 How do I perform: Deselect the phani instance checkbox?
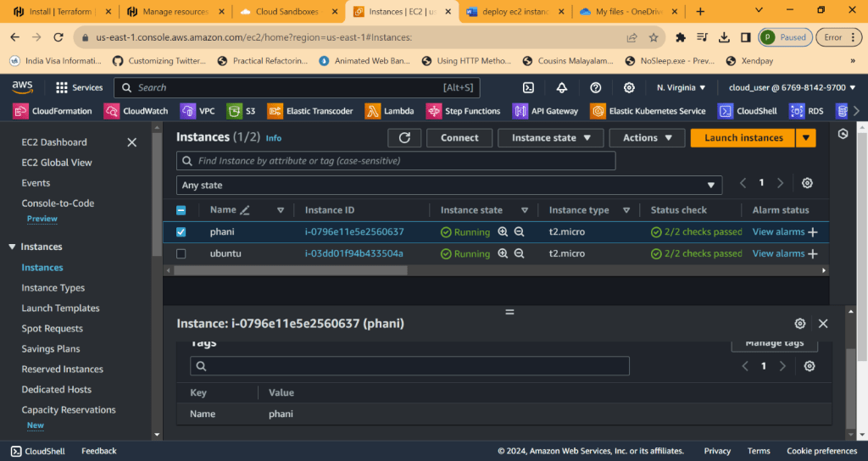181,232
